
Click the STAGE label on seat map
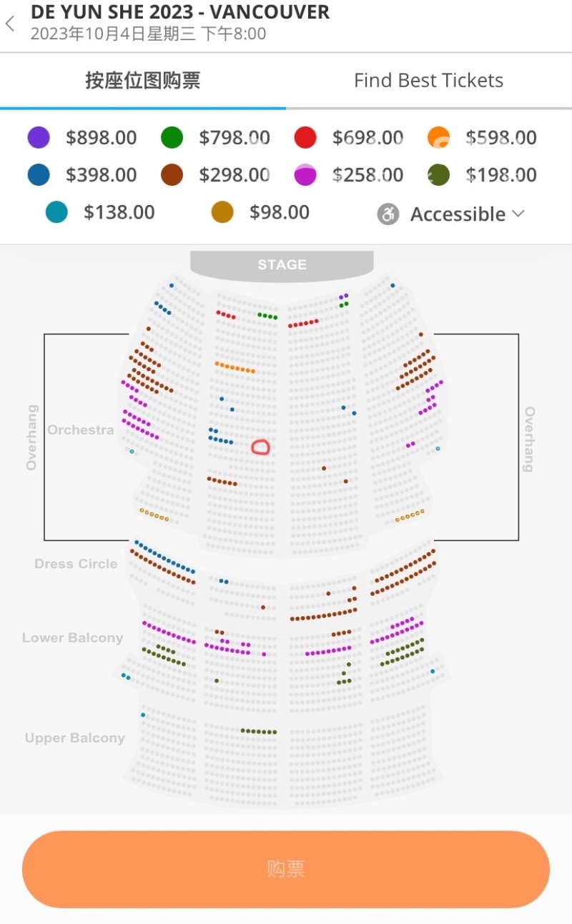click(x=282, y=265)
